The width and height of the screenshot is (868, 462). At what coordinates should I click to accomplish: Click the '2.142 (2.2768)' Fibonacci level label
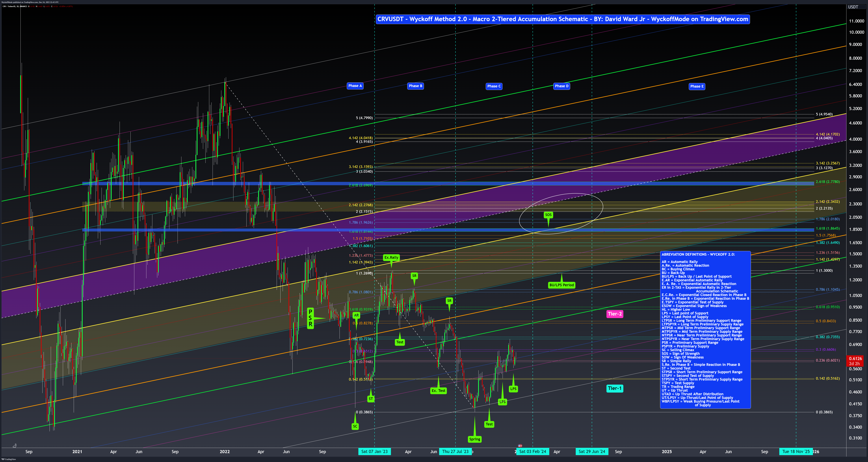[x=361, y=205]
